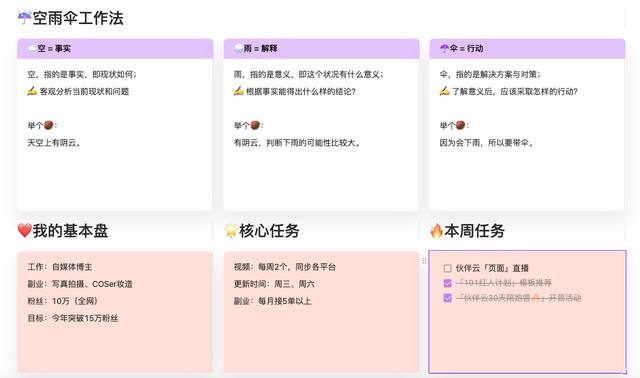Click the line 视频：每周2个，同步各平台
The width and height of the screenshot is (640, 378).
tap(285, 267)
